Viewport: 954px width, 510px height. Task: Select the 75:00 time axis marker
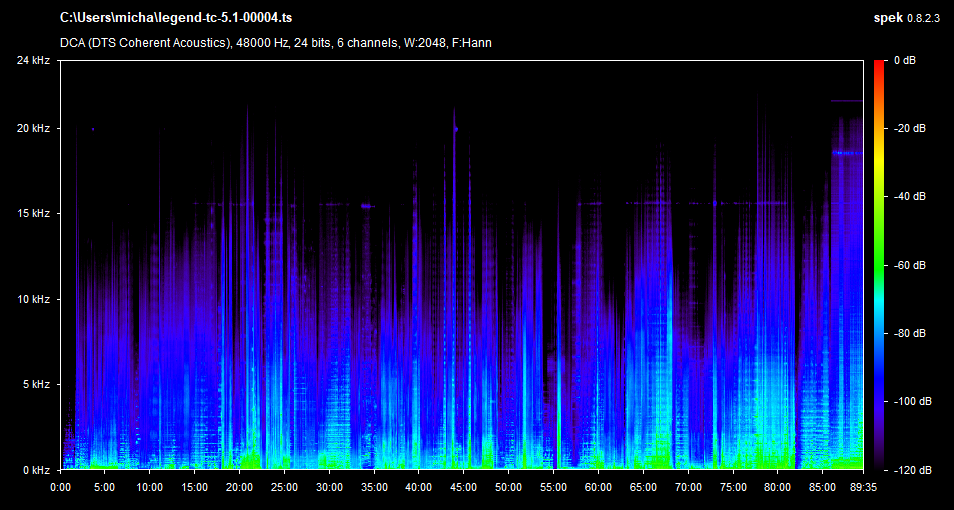point(732,487)
